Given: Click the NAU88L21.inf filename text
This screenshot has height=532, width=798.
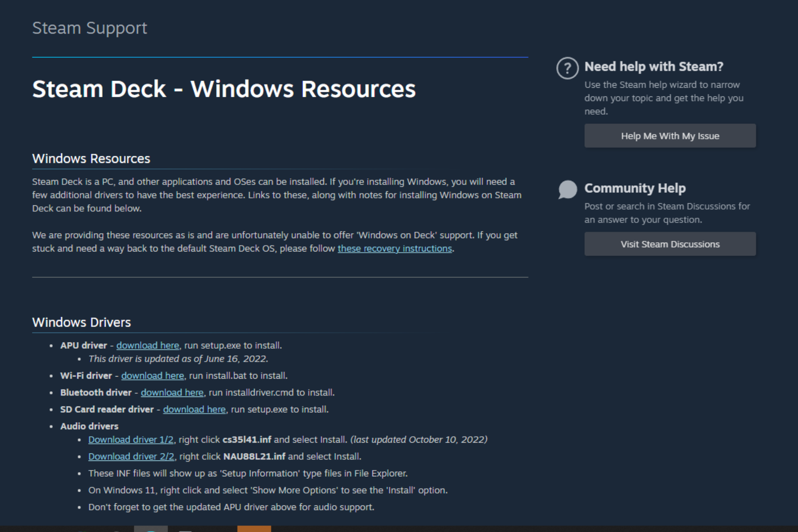Looking at the screenshot, I should point(254,456).
